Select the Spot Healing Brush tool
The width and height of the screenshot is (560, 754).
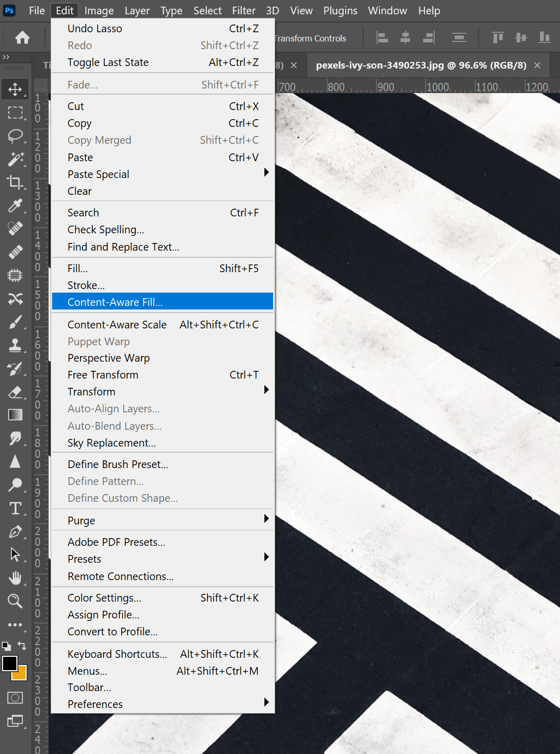pyautogui.click(x=15, y=229)
